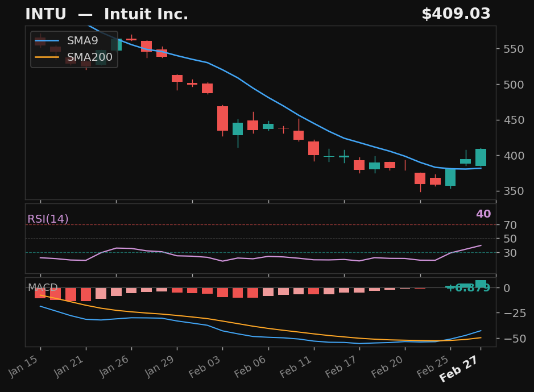Click the 450 price axis label

tap(514, 120)
